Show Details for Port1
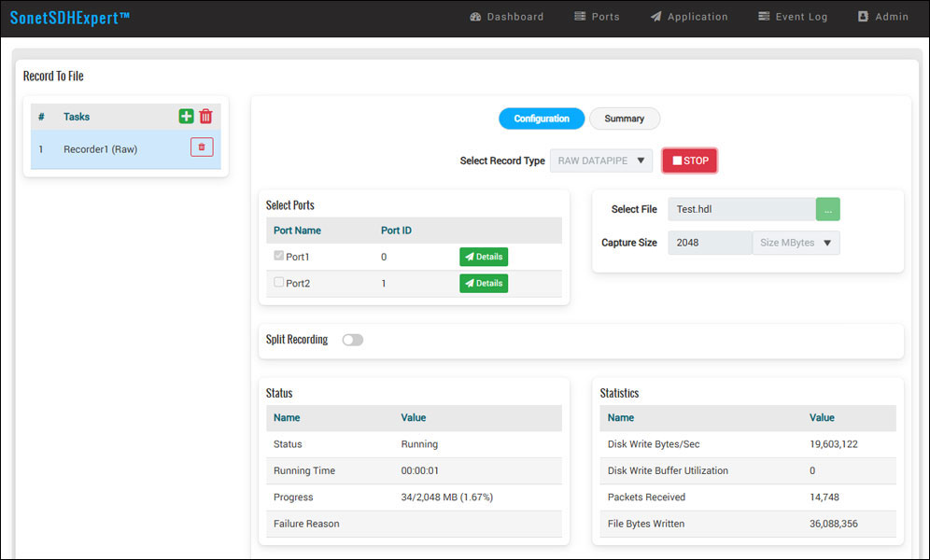Screen dimensions: 930x560 (484, 257)
